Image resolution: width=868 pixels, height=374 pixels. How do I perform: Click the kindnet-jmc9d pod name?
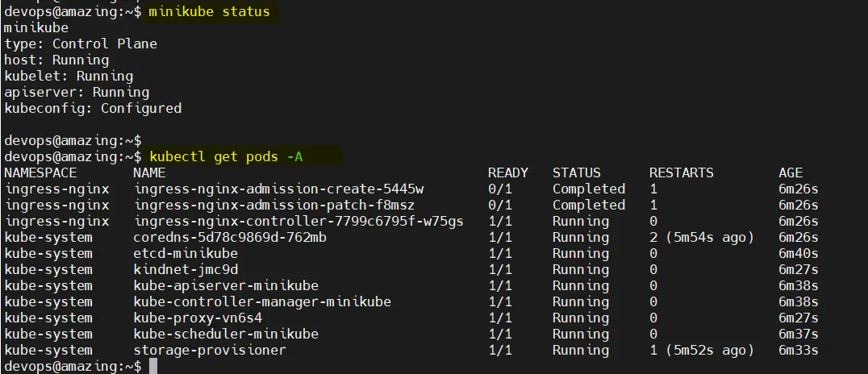pyautogui.click(x=186, y=269)
